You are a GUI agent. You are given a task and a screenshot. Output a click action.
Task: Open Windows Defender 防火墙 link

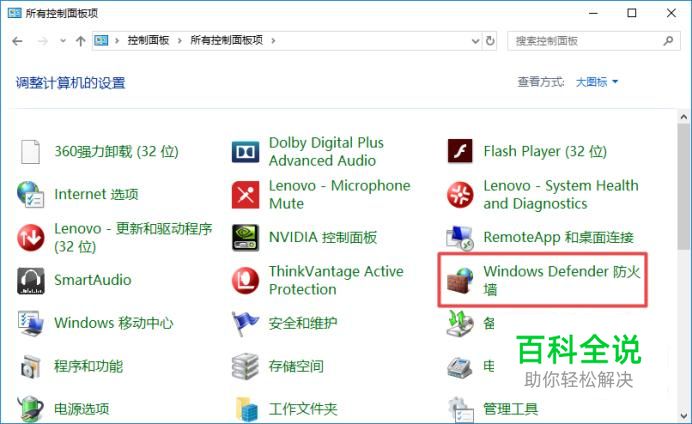562,280
